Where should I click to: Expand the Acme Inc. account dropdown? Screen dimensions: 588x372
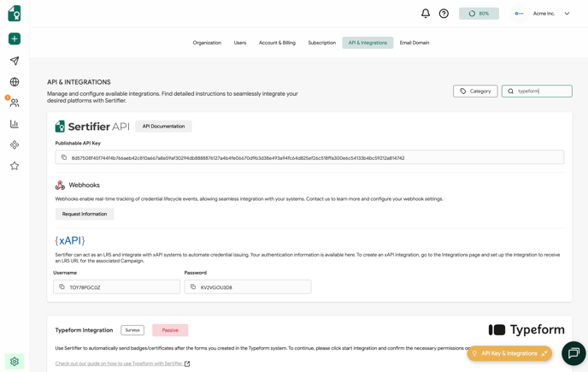(567, 14)
